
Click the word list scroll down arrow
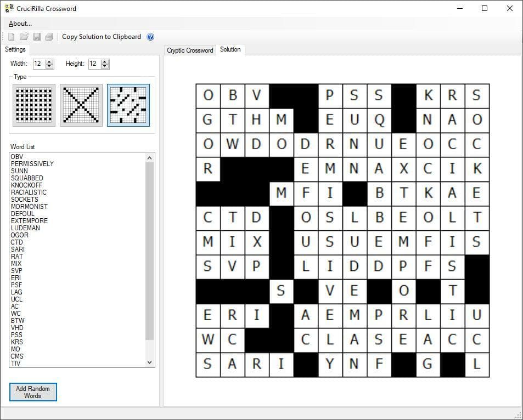149,362
